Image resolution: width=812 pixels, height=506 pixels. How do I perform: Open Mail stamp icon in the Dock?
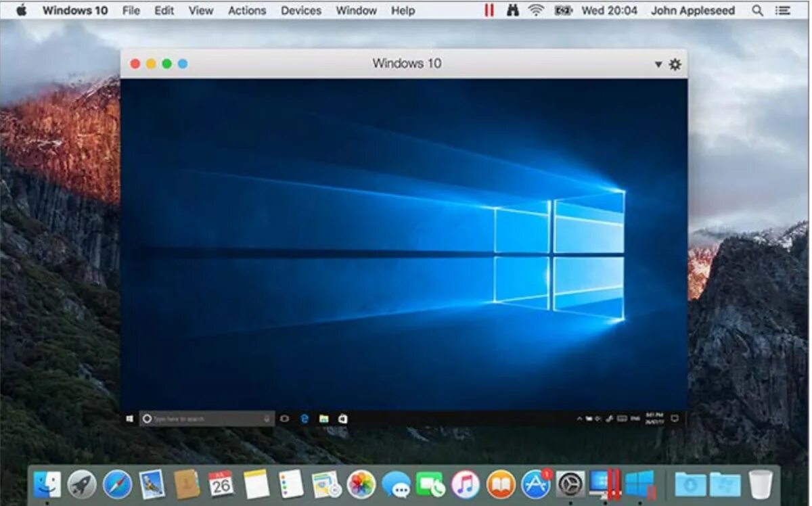point(152,484)
